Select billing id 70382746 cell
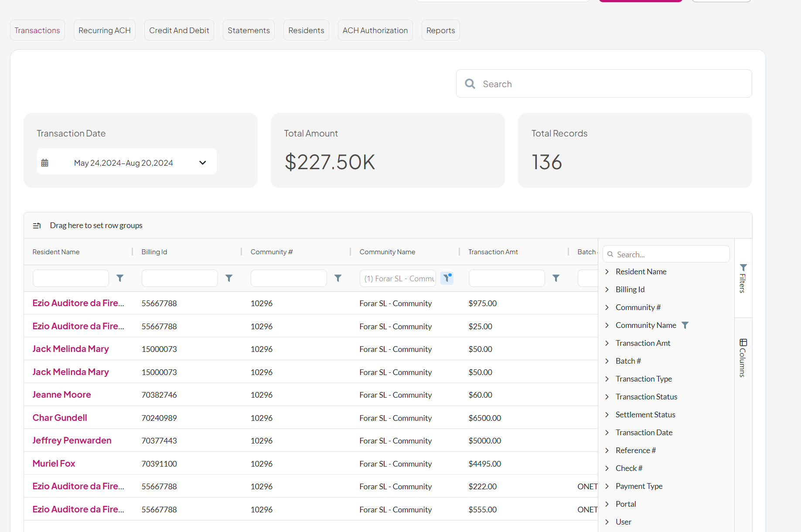The width and height of the screenshot is (801, 532). pyautogui.click(x=159, y=395)
